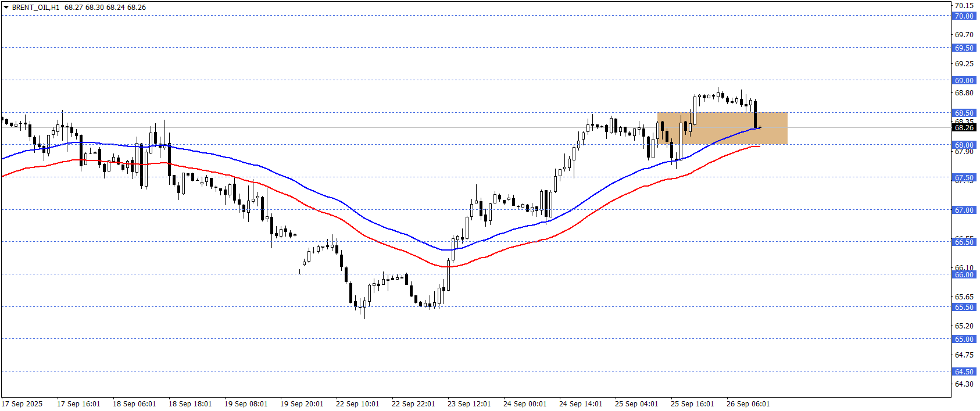Click the 69.25 price scale value

[x=964, y=63]
